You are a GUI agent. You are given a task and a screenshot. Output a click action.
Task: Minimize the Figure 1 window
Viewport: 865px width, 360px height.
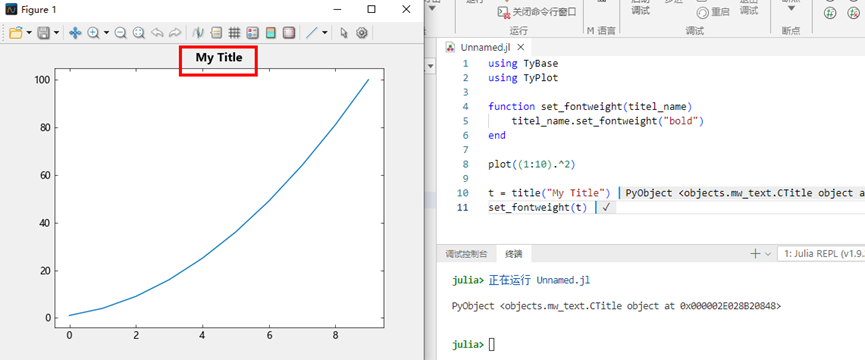pyautogui.click(x=337, y=9)
